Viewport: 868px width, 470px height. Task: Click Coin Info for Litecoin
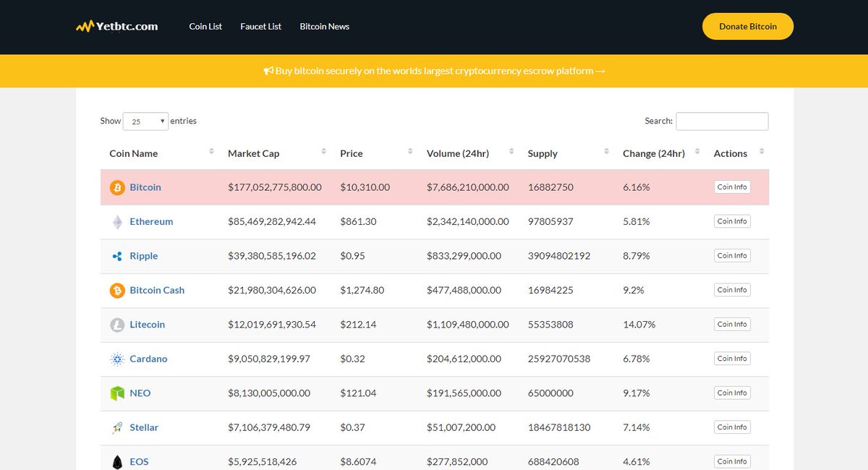click(x=732, y=325)
